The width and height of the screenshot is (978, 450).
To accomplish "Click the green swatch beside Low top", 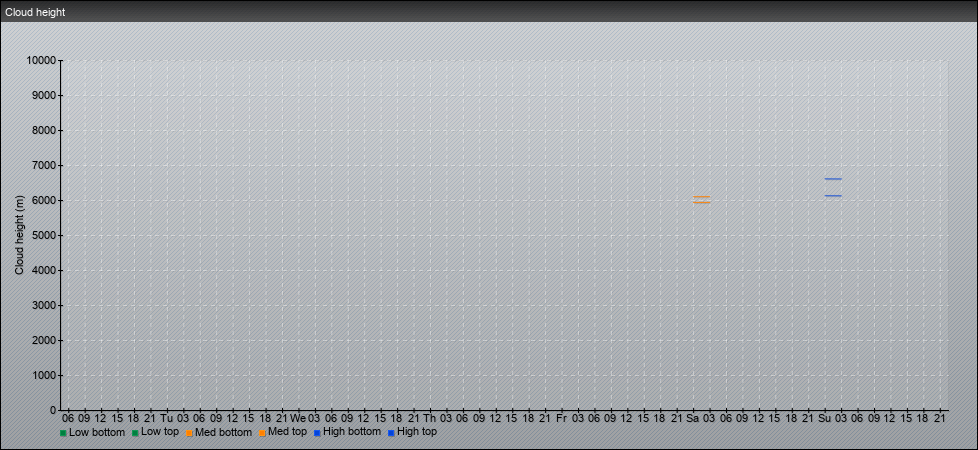I will pos(135,433).
